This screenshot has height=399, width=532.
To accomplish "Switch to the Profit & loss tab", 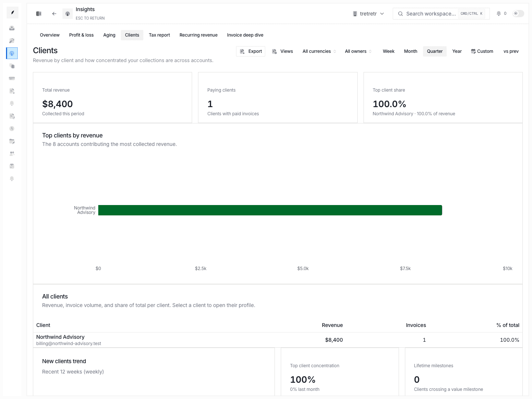I will [x=81, y=35].
